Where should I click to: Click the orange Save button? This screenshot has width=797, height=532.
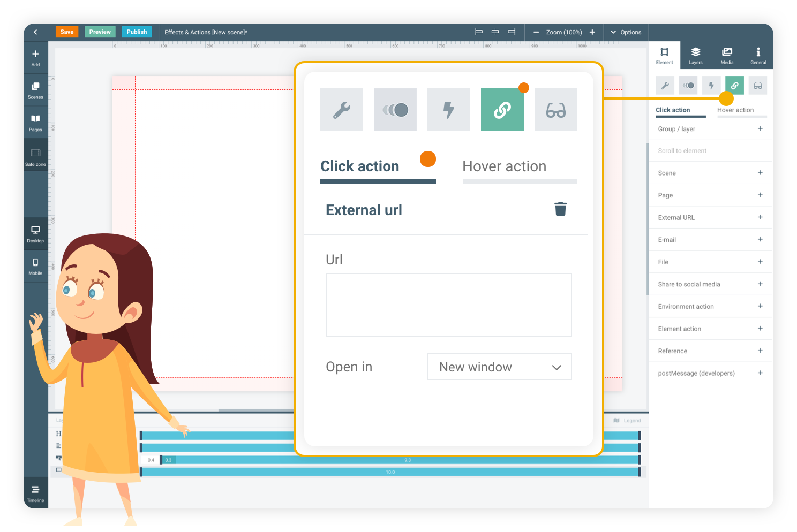click(67, 32)
